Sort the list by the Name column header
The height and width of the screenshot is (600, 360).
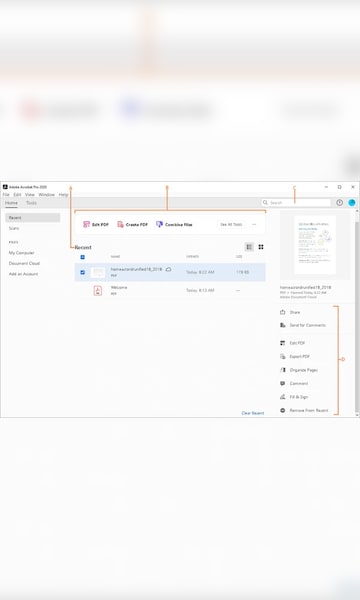coord(115,256)
